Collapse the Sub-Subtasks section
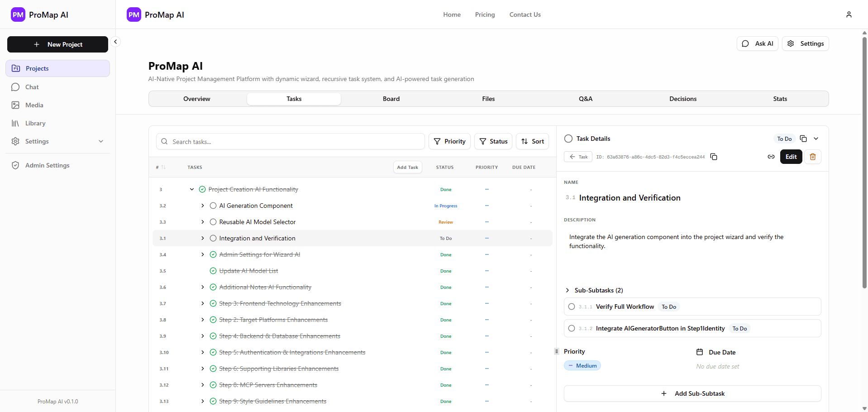 tap(568, 290)
